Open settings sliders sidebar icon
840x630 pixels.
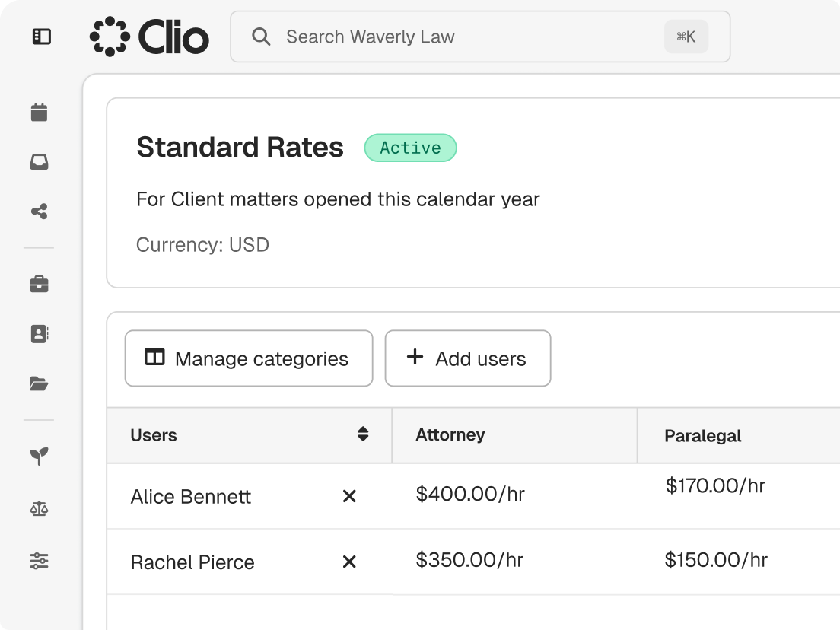click(x=39, y=561)
